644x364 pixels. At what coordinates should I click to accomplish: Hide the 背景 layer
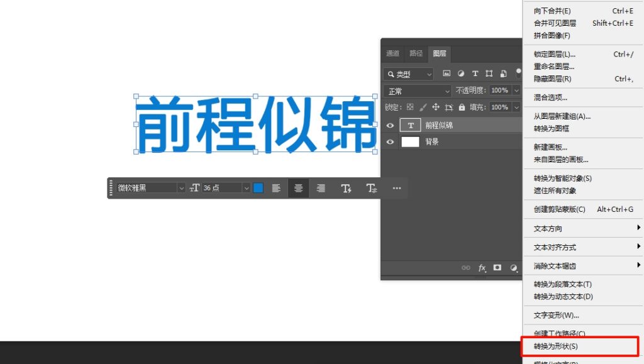pyautogui.click(x=390, y=141)
